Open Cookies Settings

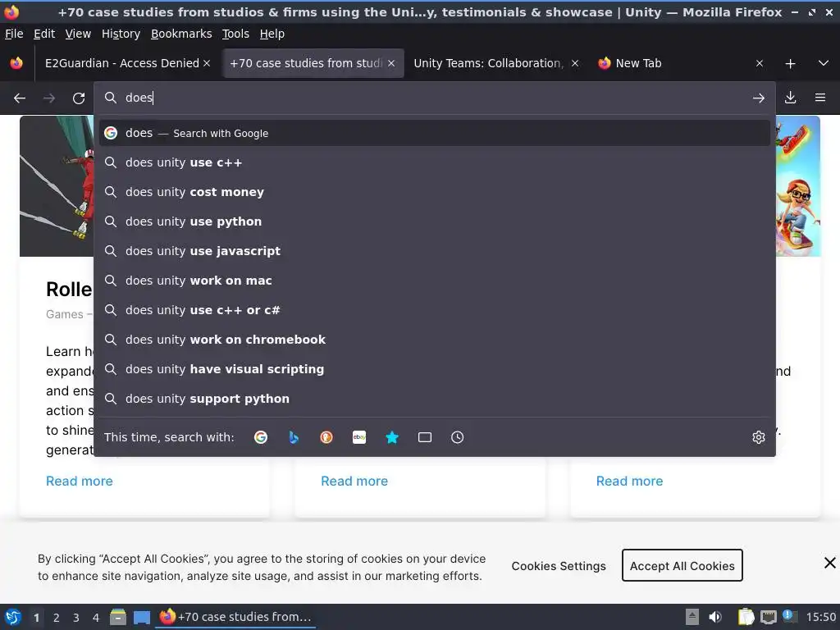[x=558, y=566]
